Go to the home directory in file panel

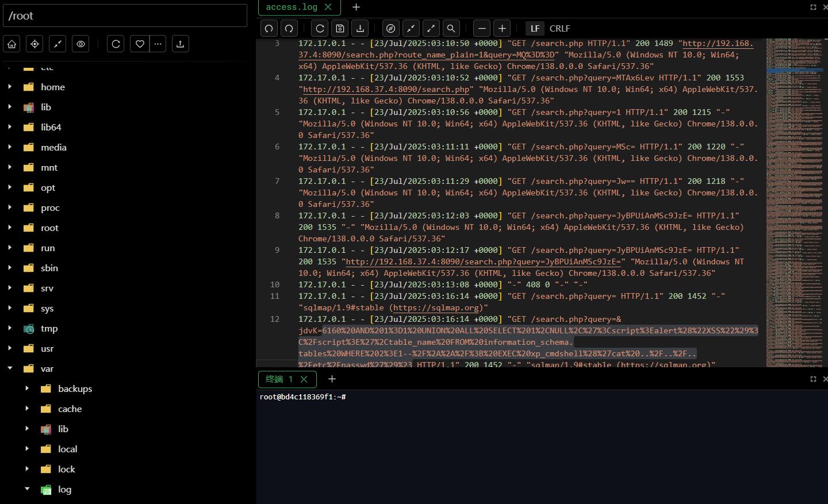click(x=12, y=44)
